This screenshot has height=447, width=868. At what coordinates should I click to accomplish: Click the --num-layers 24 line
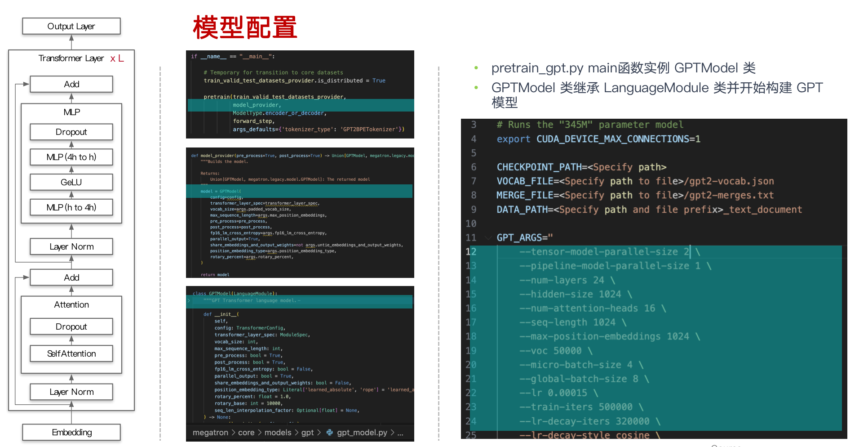pos(567,280)
